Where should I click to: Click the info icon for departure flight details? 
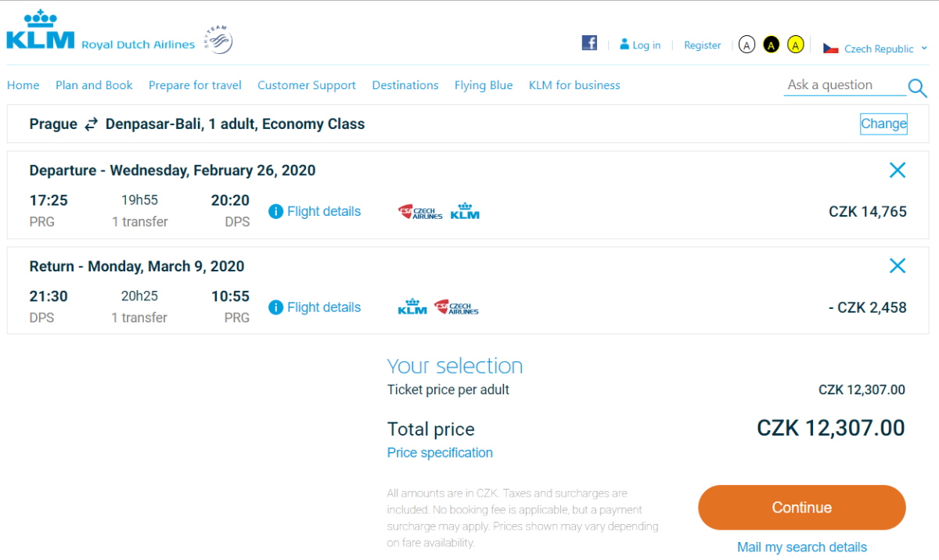[275, 212]
